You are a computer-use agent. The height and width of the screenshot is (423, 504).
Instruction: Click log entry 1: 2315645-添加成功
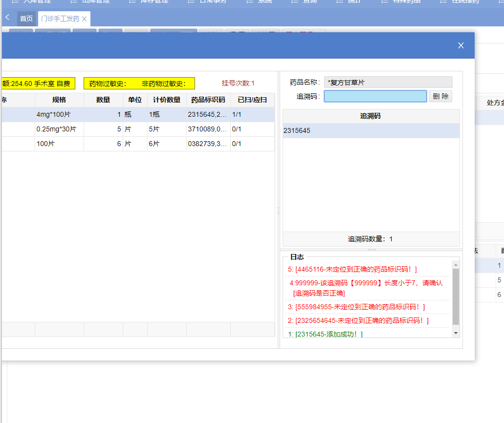(x=325, y=335)
